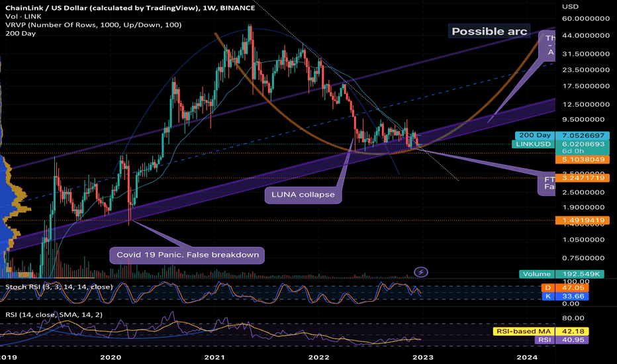Click 2023 on the time axis
The height and width of the screenshot is (364, 617).
422,357
